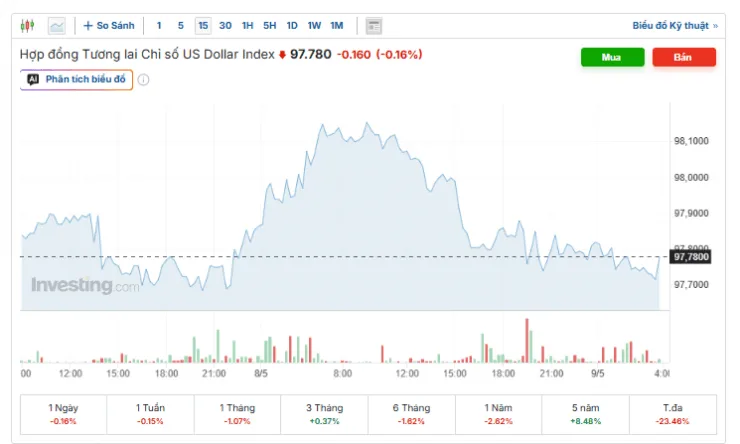This screenshot has height=444, width=740.
Task: Choose the T.đa maximum range
Action: point(673,414)
